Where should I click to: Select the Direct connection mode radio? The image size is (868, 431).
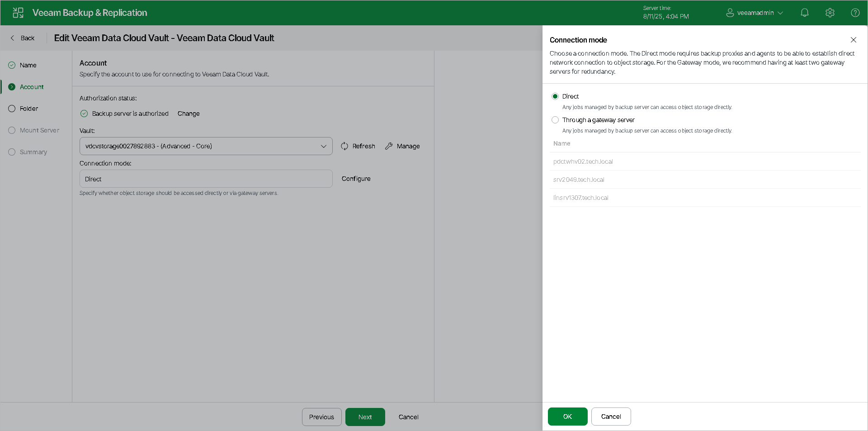click(x=555, y=96)
